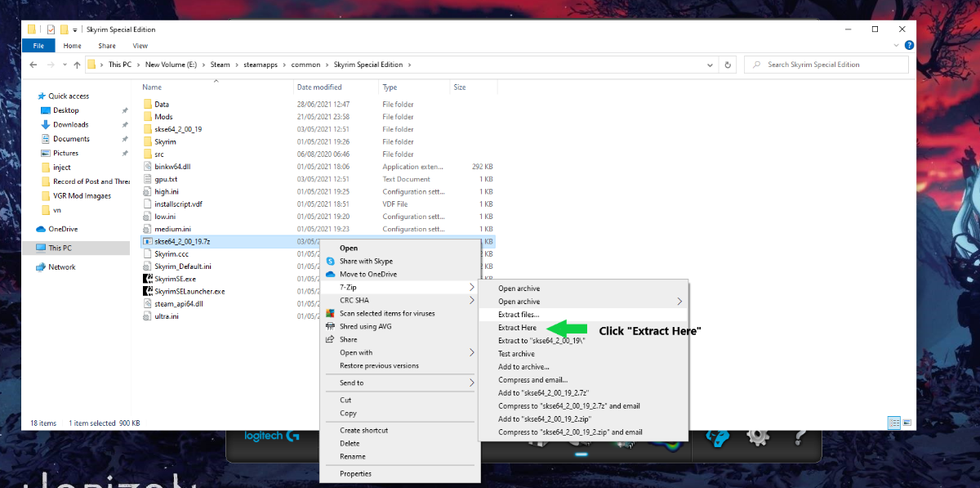
Task: Go up one folder level arrow
Action: 77,65
